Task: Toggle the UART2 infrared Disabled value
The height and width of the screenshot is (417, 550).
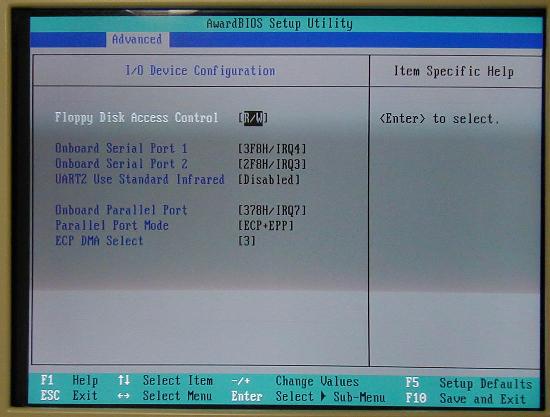Action: point(269,180)
